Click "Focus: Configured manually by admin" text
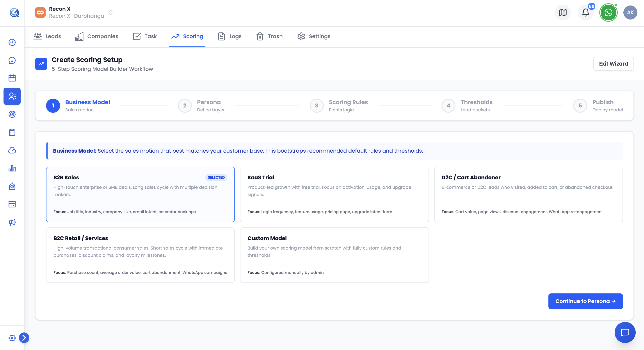Screen dimensions: 644x350 285,272
